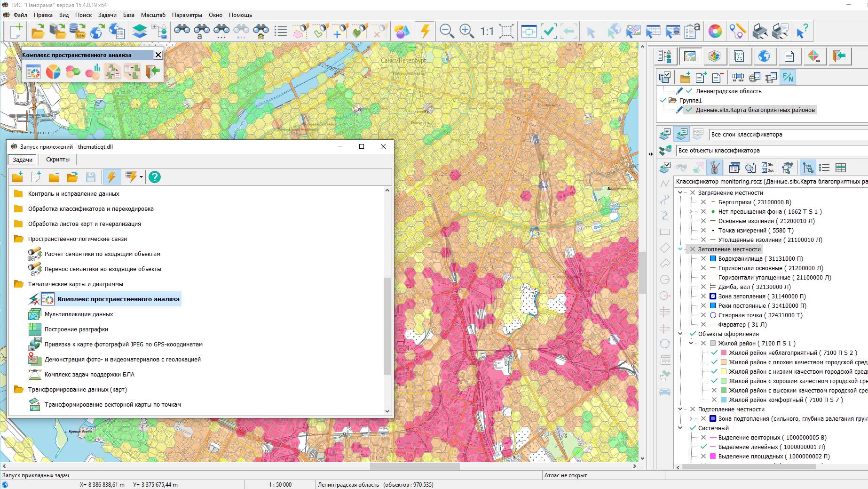Screen dimensions: 868x489
Task: Toggle visibility of Данные.sitx map
Action: [689, 110]
